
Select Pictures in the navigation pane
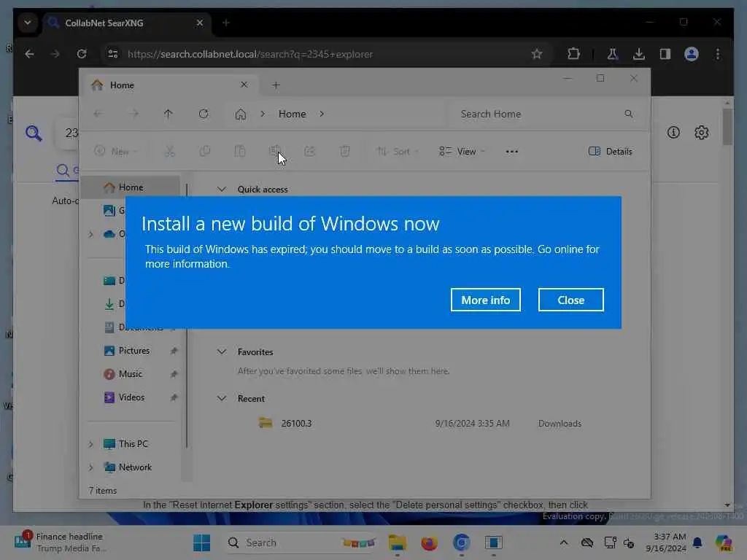pyautogui.click(x=134, y=351)
